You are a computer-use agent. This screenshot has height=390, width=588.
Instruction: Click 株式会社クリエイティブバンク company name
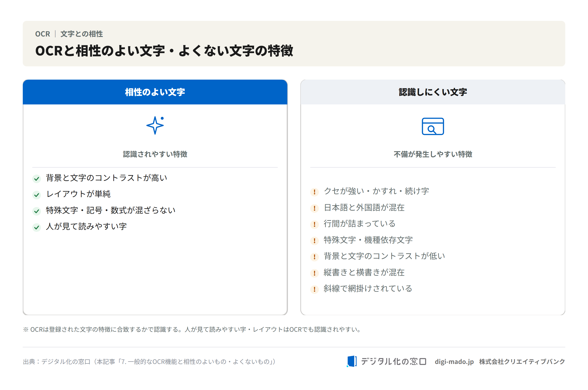coord(522,361)
